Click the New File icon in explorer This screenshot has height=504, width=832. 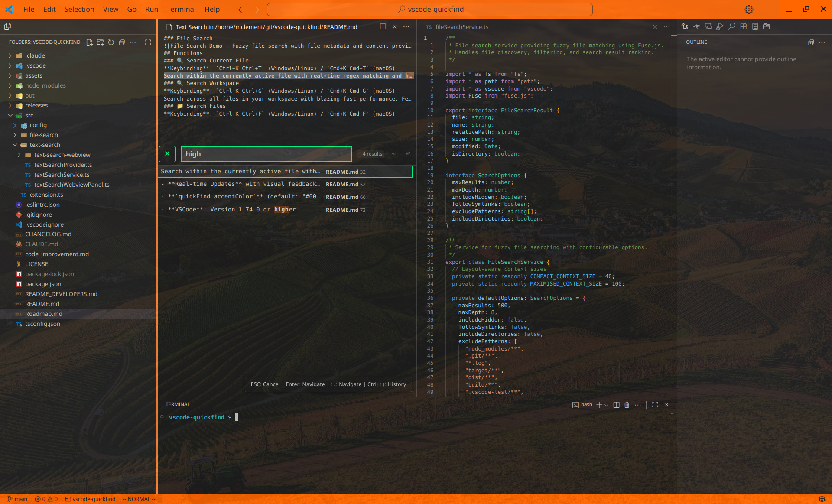click(x=89, y=42)
